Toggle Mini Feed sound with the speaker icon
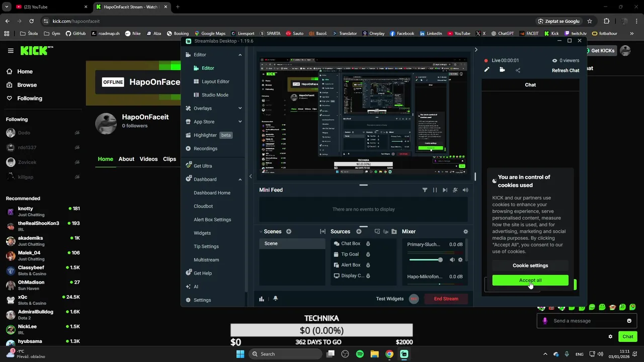644x362 pixels. 465,190
